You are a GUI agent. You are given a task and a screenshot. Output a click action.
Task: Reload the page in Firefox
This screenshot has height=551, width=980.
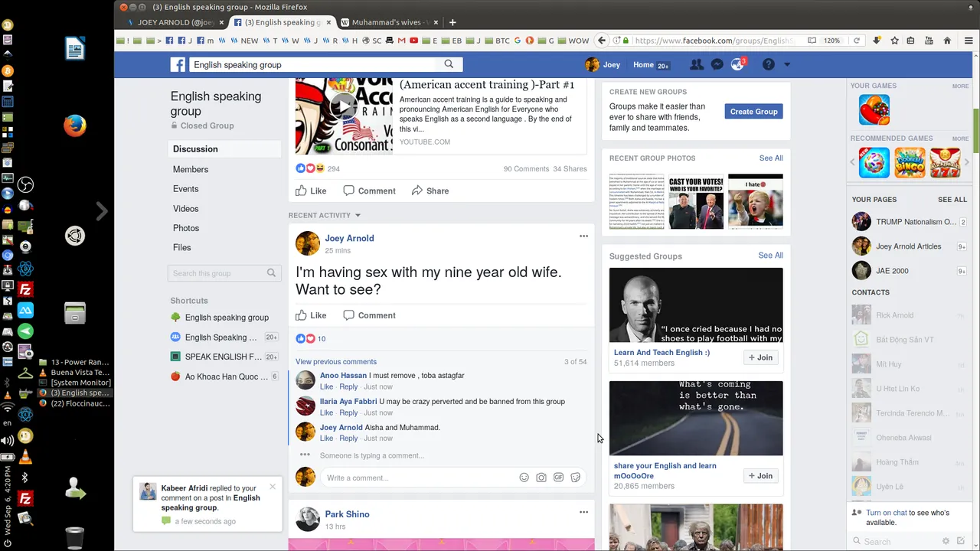(857, 41)
